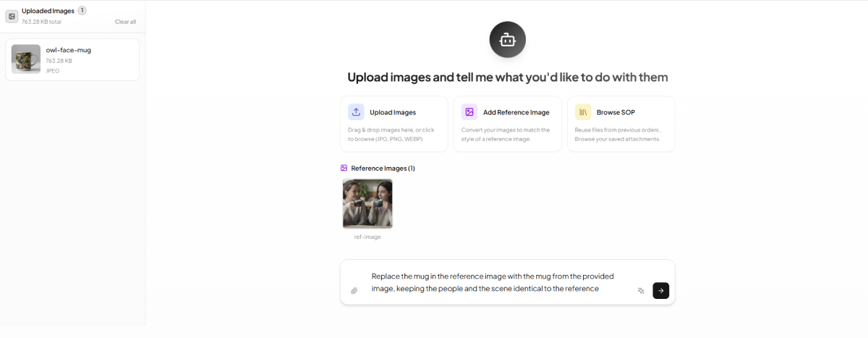Click the main upload instructions heading
Image resolution: width=868 pixels, height=338 pixels.
click(508, 77)
